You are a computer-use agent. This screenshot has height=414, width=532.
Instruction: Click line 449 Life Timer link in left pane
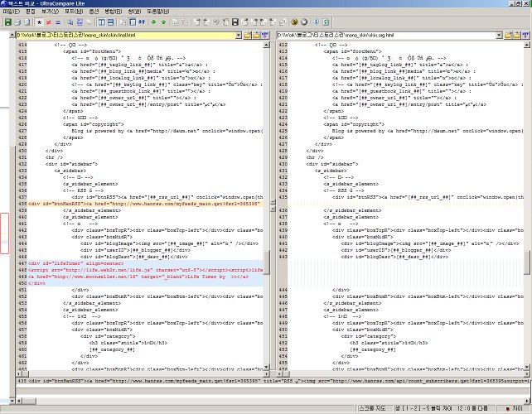pos(144,277)
